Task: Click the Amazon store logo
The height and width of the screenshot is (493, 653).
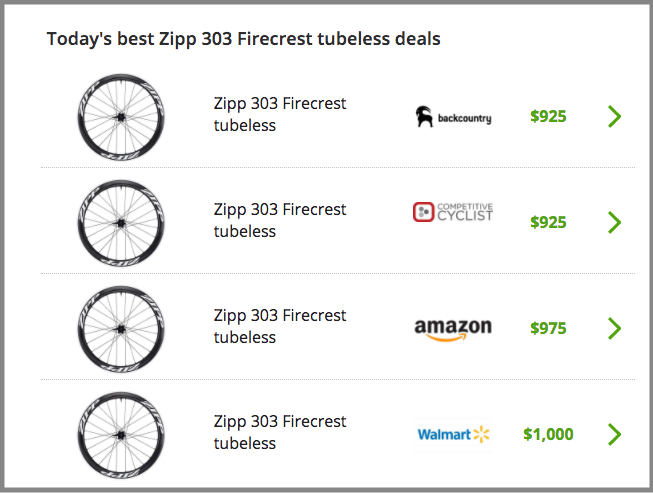Action: pyautogui.click(x=453, y=329)
